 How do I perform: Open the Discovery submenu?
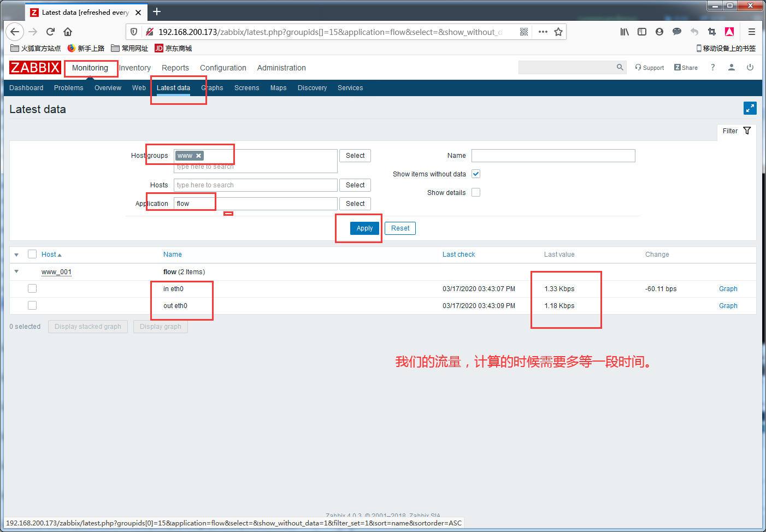pos(313,88)
